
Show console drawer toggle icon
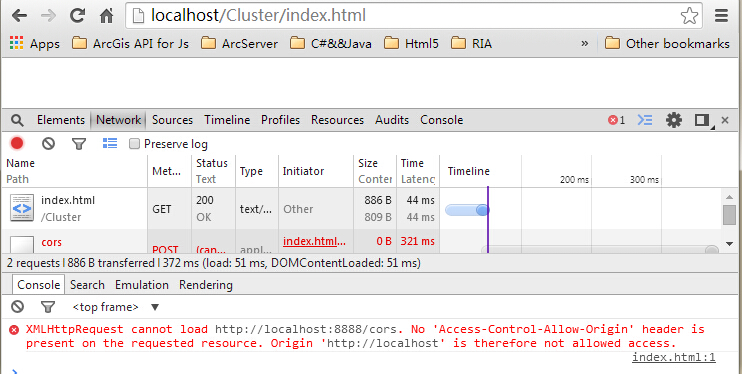[645, 120]
